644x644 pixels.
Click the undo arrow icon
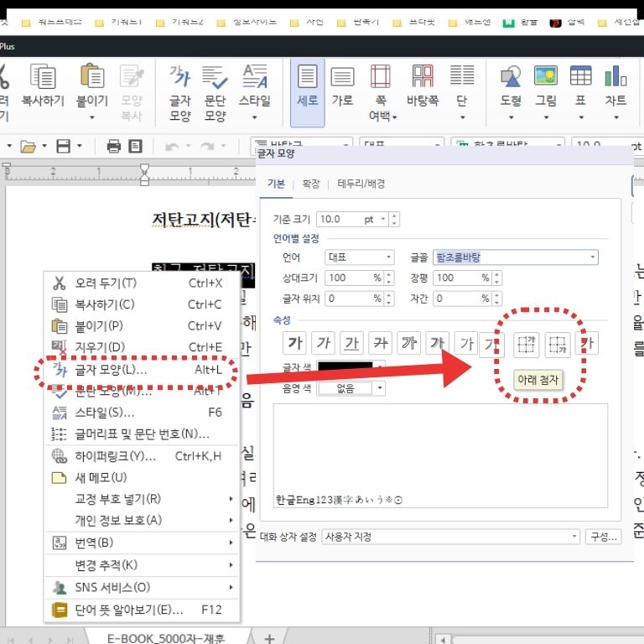pos(172,146)
